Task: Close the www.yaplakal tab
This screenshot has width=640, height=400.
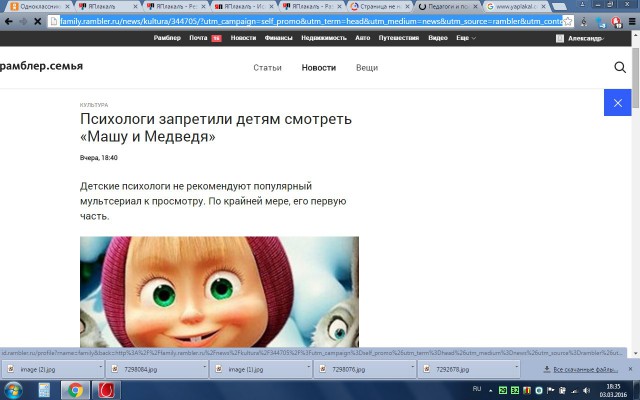Action: click(x=543, y=7)
